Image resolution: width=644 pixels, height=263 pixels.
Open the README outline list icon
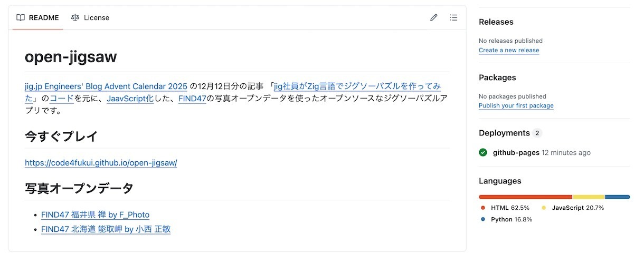click(453, 17)
